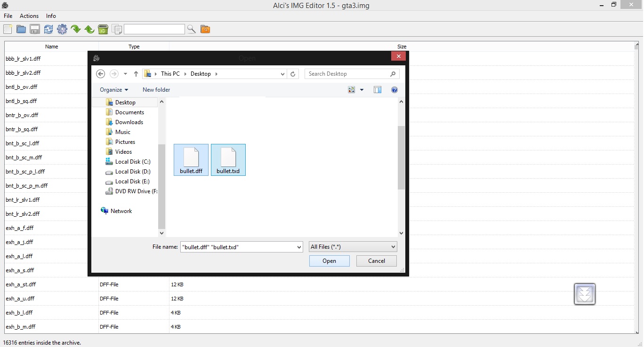Close the Open dialog with red X
The image size is (644, 347).
(x=398, y=56)
